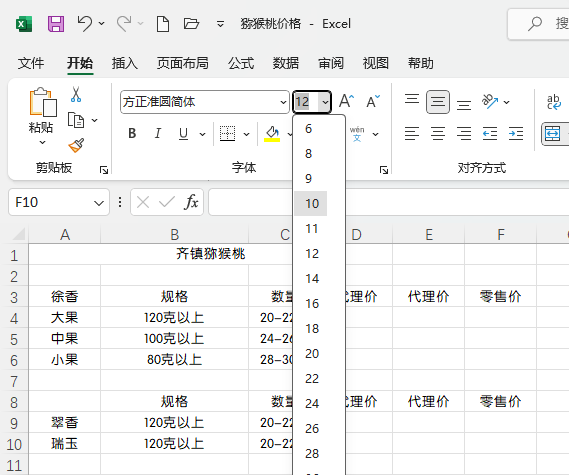569x475 pixels.
Task: Toggle Middle Align vertical alignment
Action: [x=438, y=102]
